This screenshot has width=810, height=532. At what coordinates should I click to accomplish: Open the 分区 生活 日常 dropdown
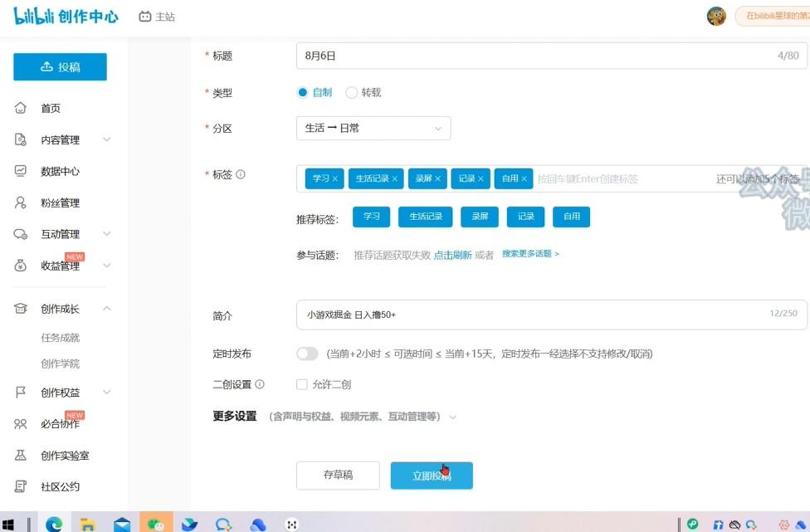click(x=373, y=129)
